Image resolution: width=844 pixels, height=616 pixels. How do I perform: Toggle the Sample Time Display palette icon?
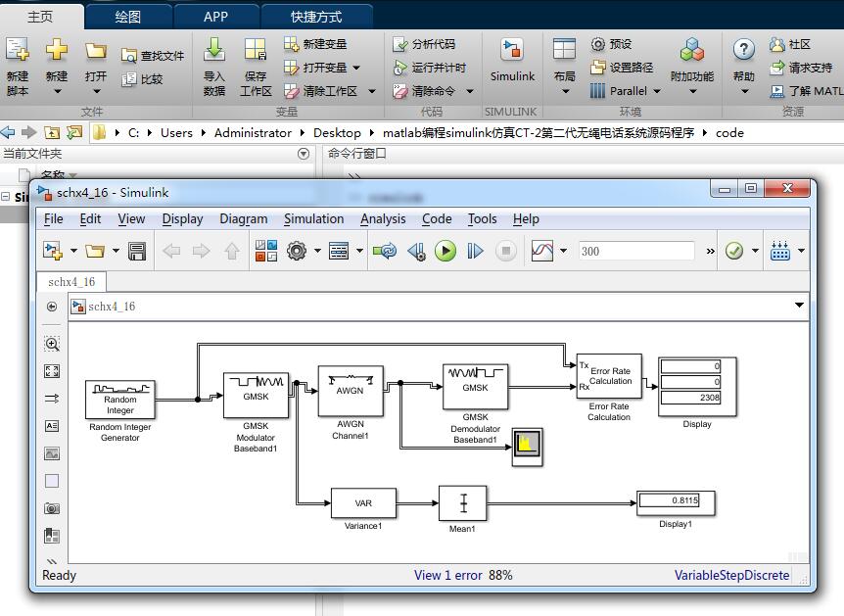52,399
